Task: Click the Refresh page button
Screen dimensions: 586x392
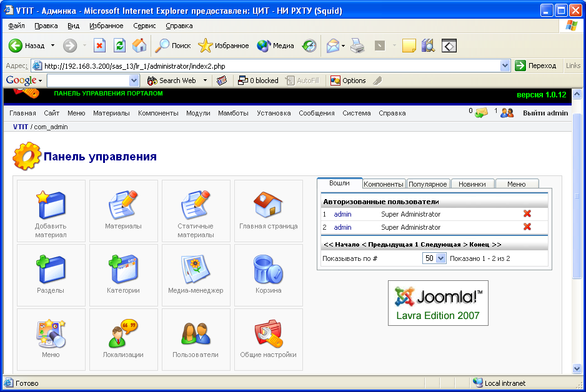Action: pos(119,46)
